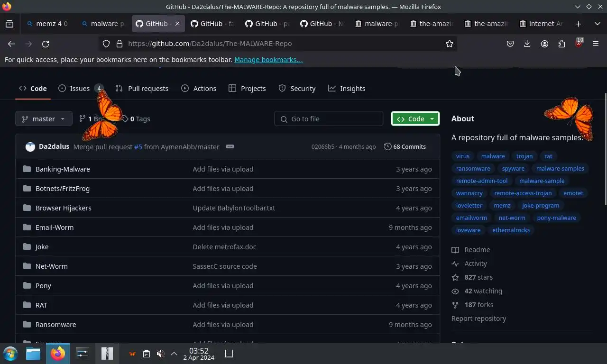Open the RAT folder
Screen dimensions: 607x364
point(41,305)
